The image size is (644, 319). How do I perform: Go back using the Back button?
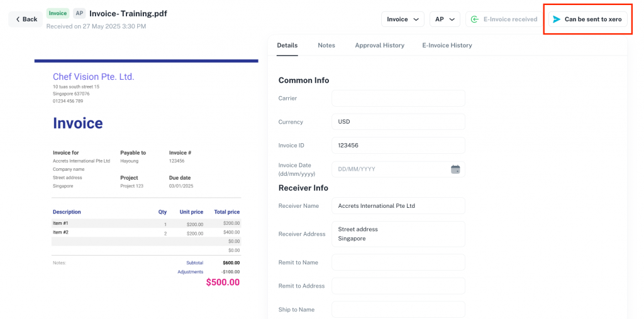coord(25,19)
